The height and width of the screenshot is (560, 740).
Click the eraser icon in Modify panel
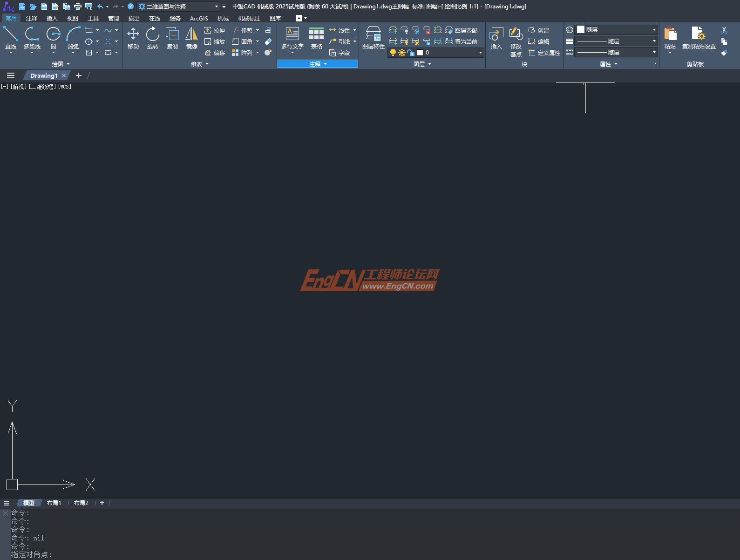click(x=268, y=41)
